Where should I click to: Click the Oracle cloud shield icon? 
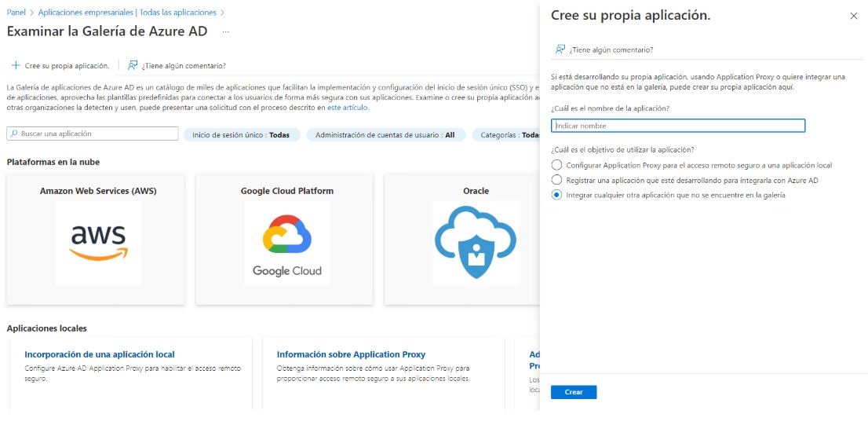tap(476, 244)
